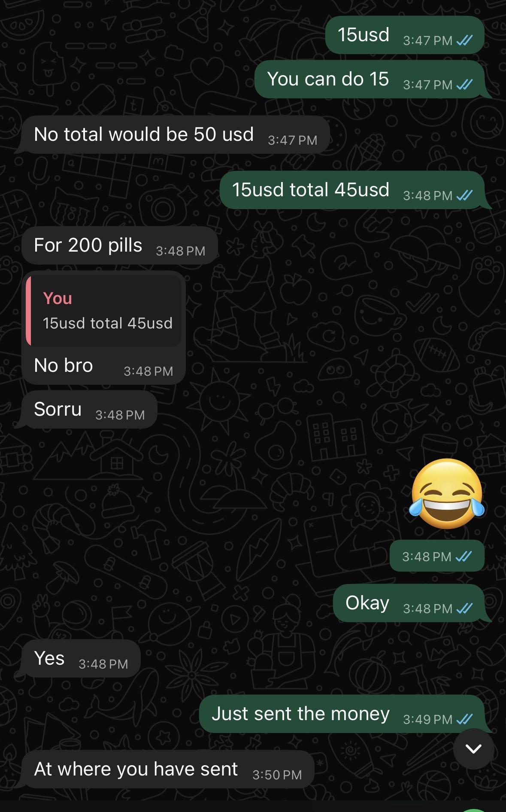The image size is (506, 812).
Task: Tap the '15usd total 45usd' sent bubble
Action: tap(352, 190)
